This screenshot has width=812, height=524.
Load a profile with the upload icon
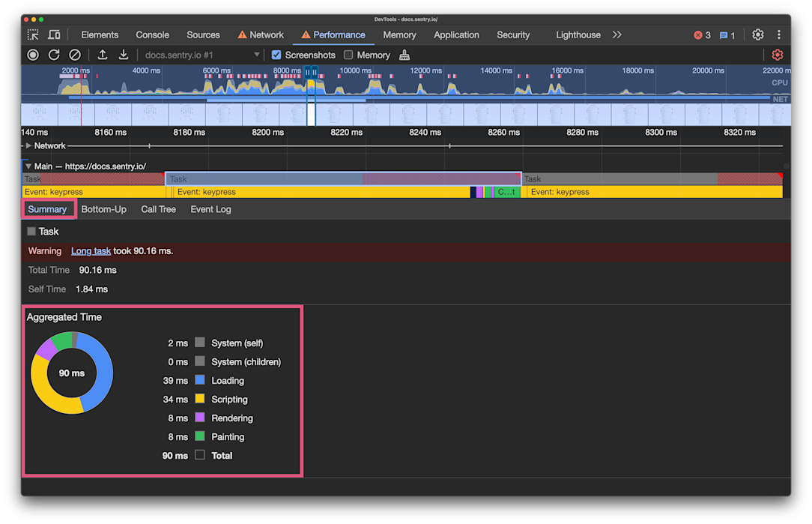point(103,55)
